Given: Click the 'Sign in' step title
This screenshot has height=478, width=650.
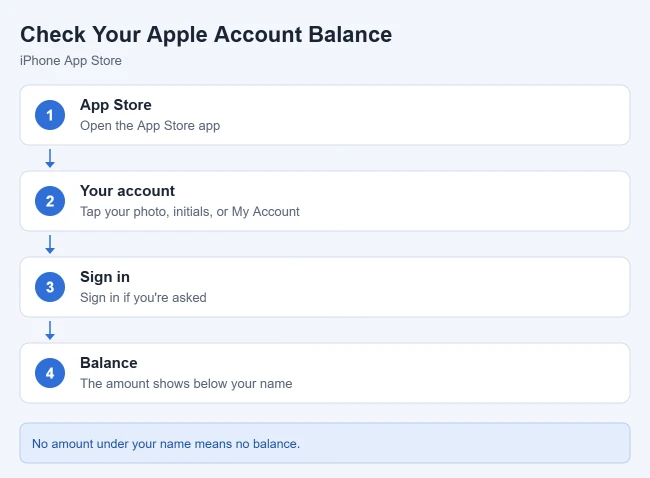Looking at the screenshot, I should 105,277.
